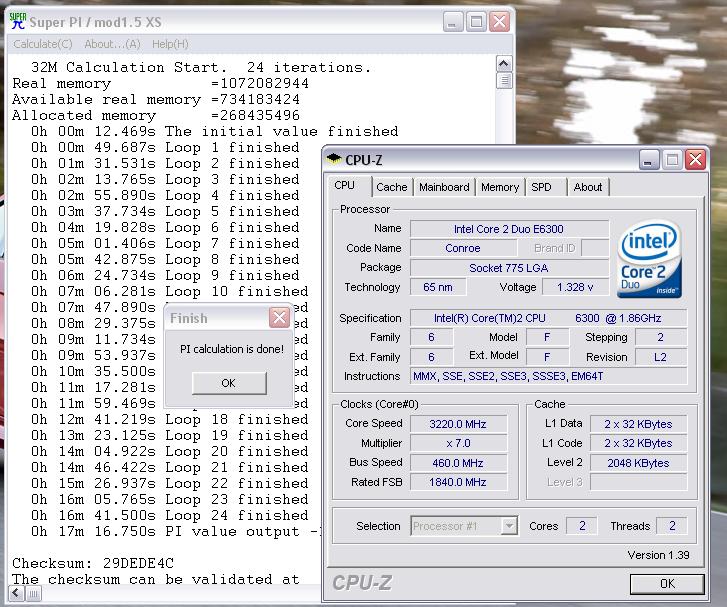Click the Bus Speed value 460.0 MHz
Screen dimensions: 727x607
[x=458, y=463]
